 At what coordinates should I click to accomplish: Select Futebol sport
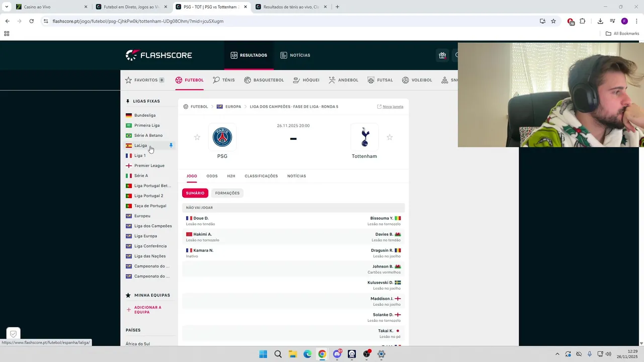[x=190, y=80]
